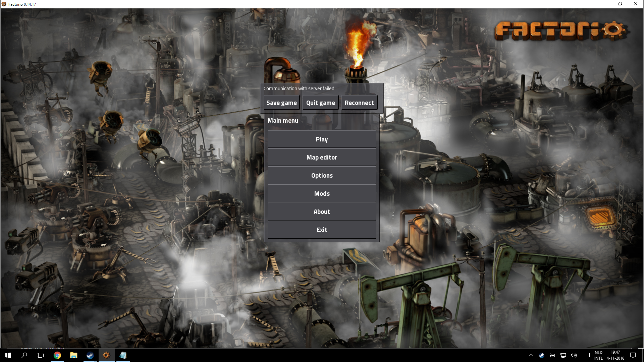The height and width of the screenshot is (362, 644).
Task: Open the volume control in the tray
Action: point(574,355)
